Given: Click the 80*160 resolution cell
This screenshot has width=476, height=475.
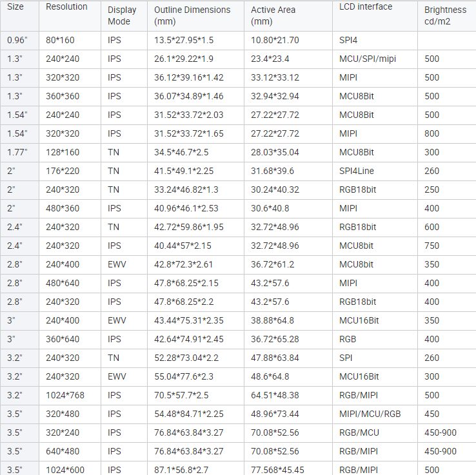Looking at the screenshot, I should tap(60, 40).
